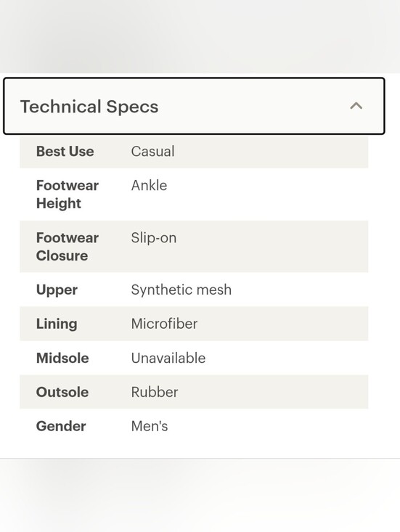Click the Slip-on value

pyautogui.click(x=154, y=238)
